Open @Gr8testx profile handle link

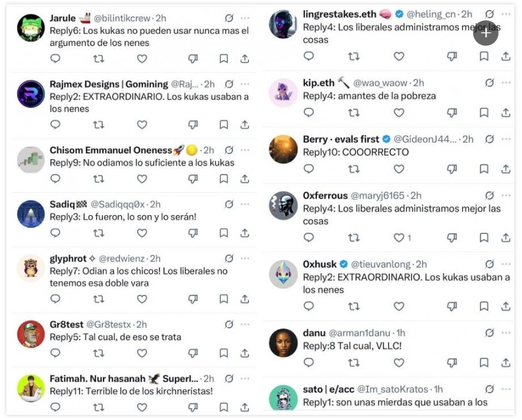pyautogui.click(x=109, y=324)
